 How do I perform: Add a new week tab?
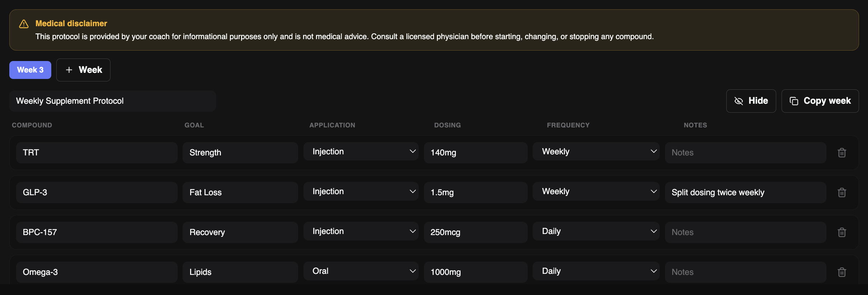[x=83, y=70]
